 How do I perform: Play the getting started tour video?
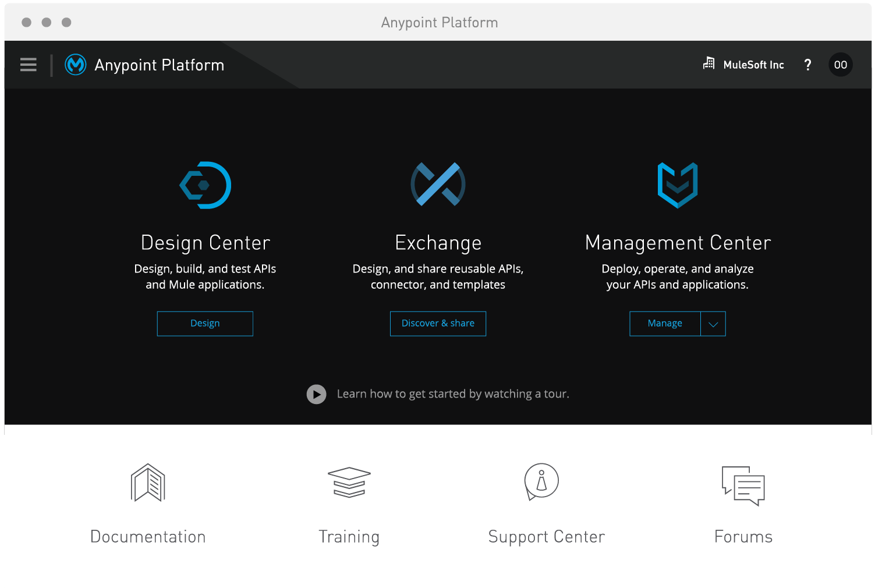click(317, 394)
